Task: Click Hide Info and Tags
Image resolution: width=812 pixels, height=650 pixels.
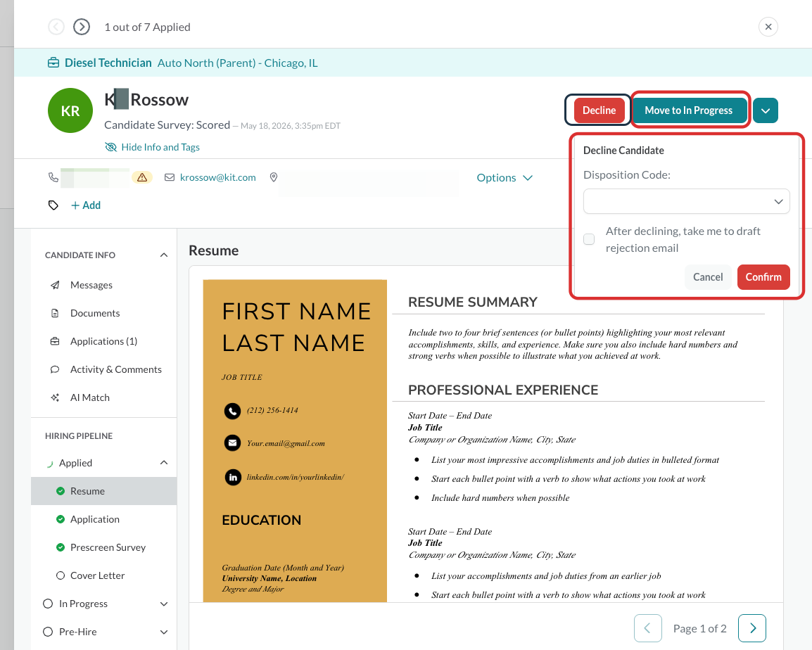Action: (x=152, y=147)
